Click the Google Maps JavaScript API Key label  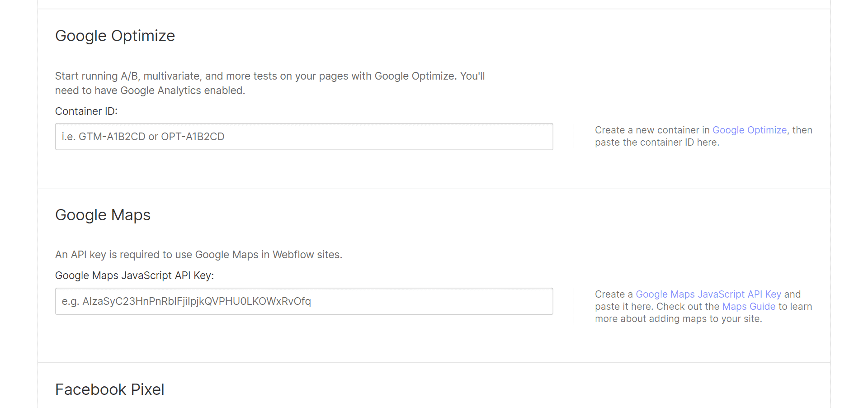coord(134,275)
